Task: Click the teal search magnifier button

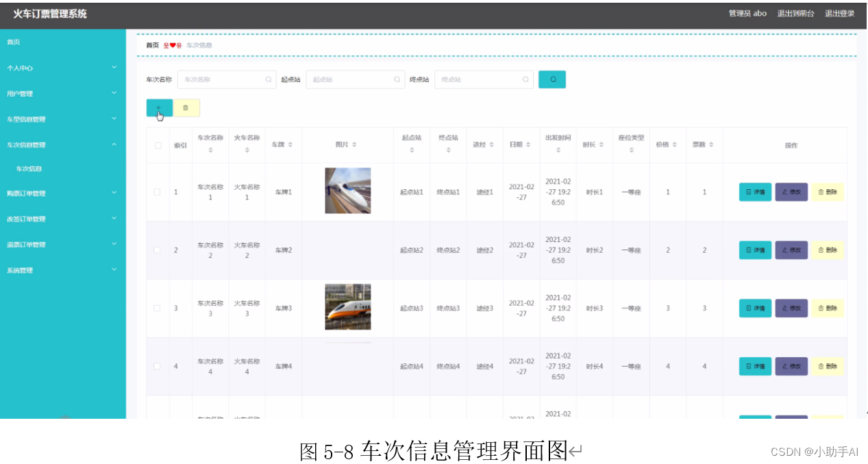Action: pos(552,79)
